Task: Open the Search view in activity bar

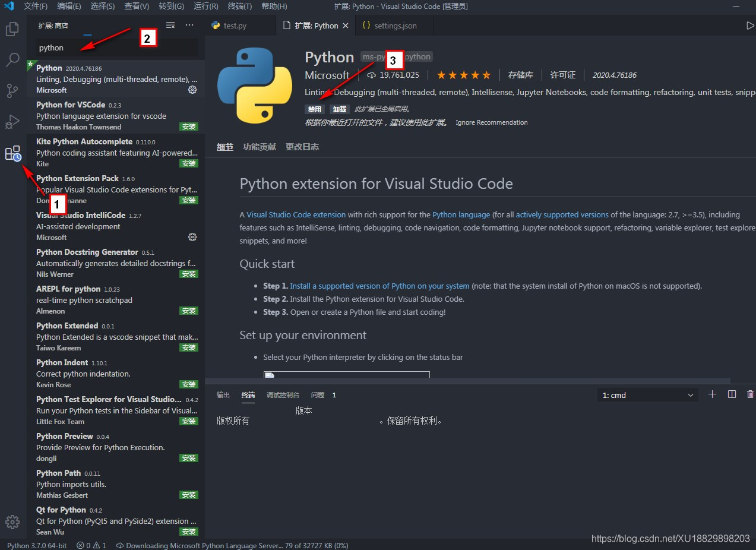Action: coord(12,59)
